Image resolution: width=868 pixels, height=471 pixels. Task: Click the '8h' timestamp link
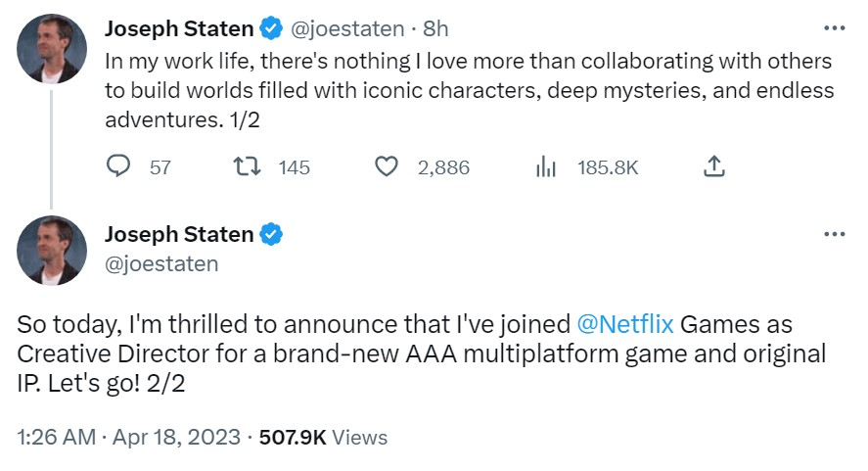(434, 29)
